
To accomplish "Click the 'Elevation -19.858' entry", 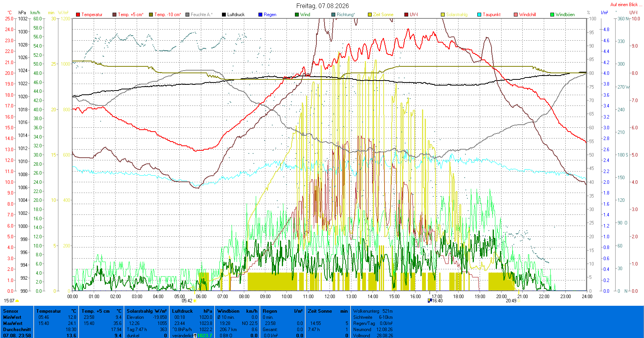I will pos(147,317).
